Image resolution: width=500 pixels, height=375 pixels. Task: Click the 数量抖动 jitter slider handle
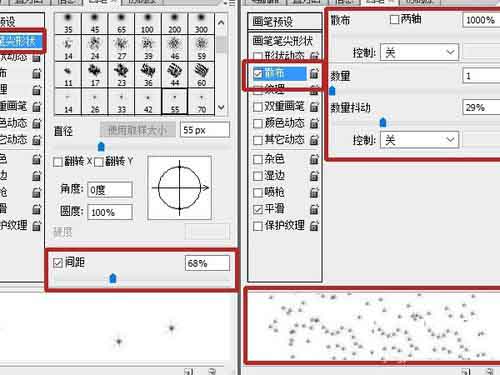(x=383, y=123)
